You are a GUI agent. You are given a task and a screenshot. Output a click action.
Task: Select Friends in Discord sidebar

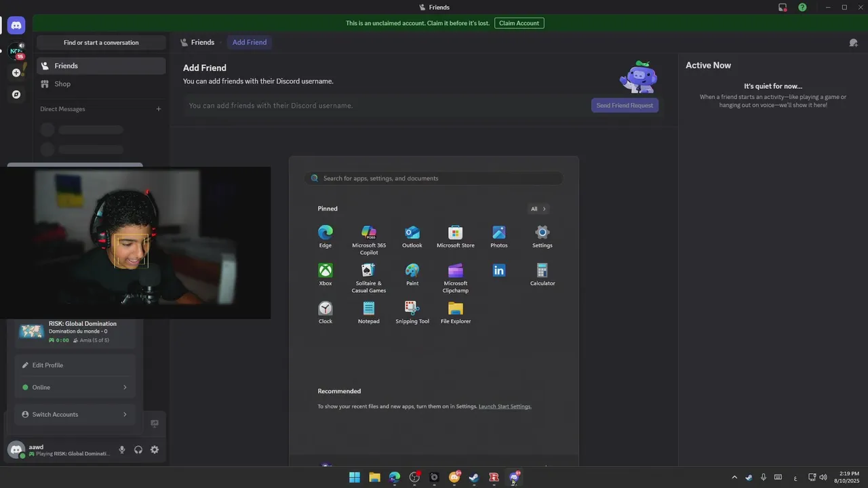click(x=101, y=66)
